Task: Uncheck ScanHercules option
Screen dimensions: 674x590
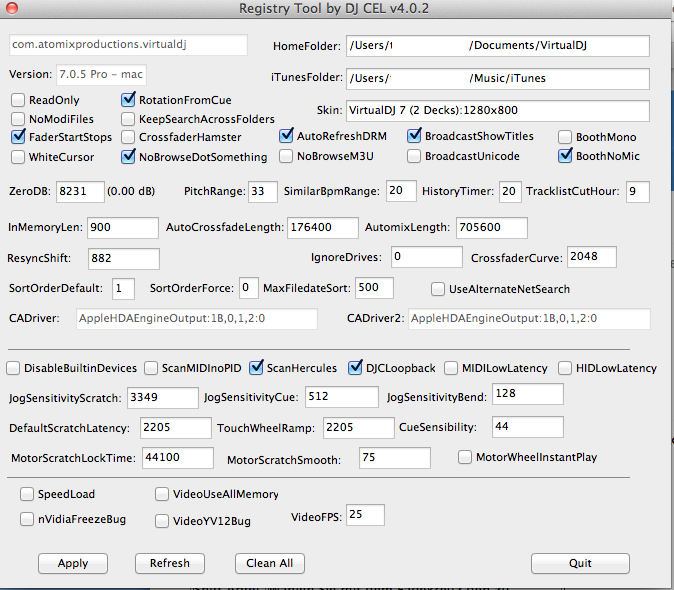Action: tap(256, 367)
